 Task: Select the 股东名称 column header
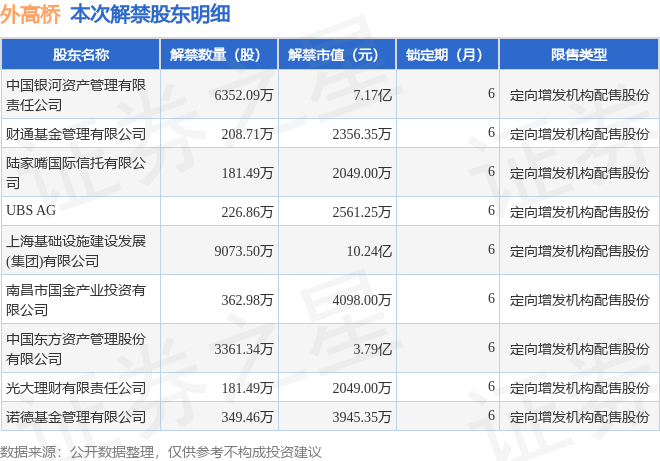tap(81, 55)
